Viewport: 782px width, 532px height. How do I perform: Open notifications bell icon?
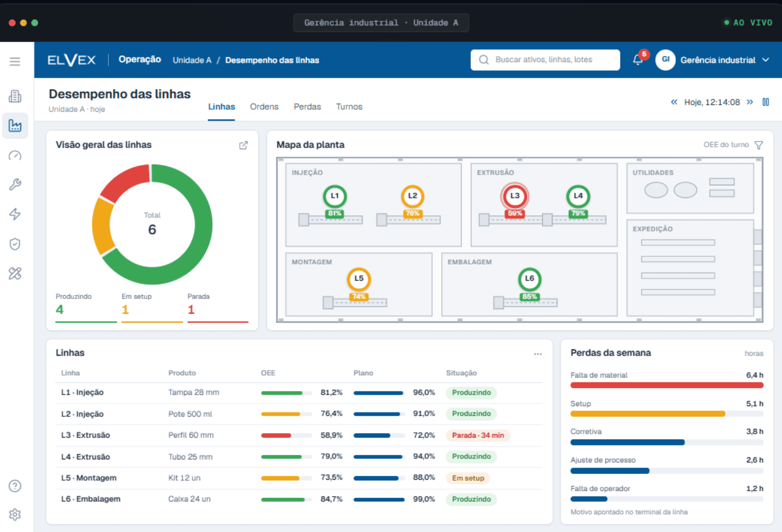[638, 59]
